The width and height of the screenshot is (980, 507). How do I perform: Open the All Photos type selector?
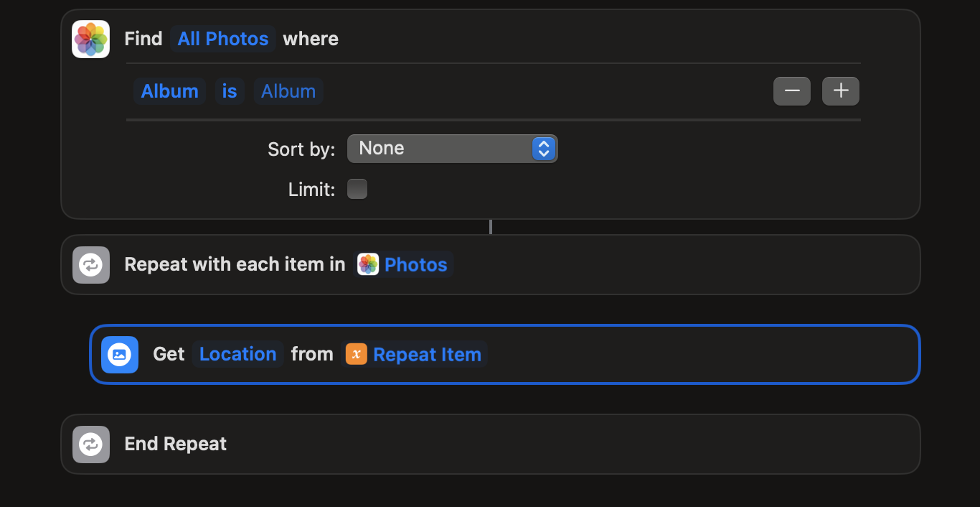click(x=223, y=39)
